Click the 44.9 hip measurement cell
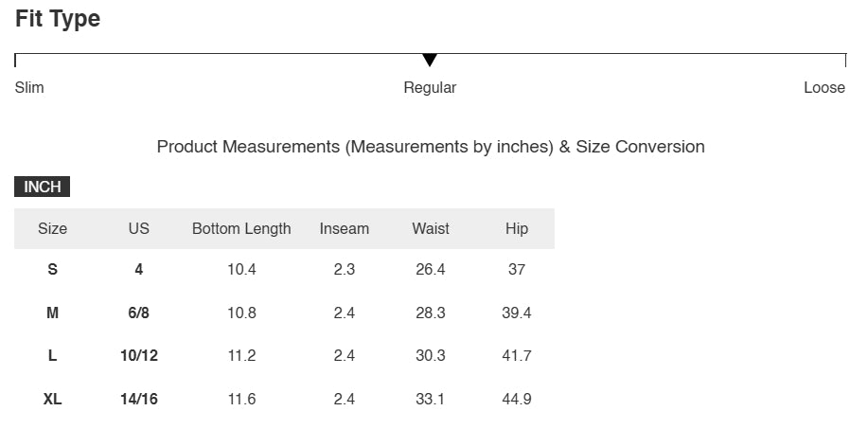Viewport: 868px width, 429px height. [517, 399]
